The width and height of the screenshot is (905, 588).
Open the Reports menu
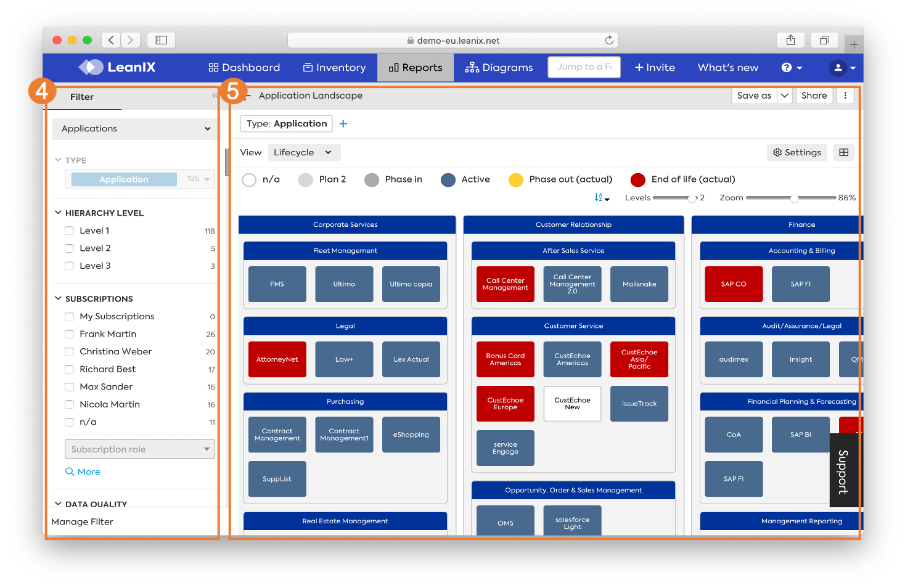(x=415, y=68)
